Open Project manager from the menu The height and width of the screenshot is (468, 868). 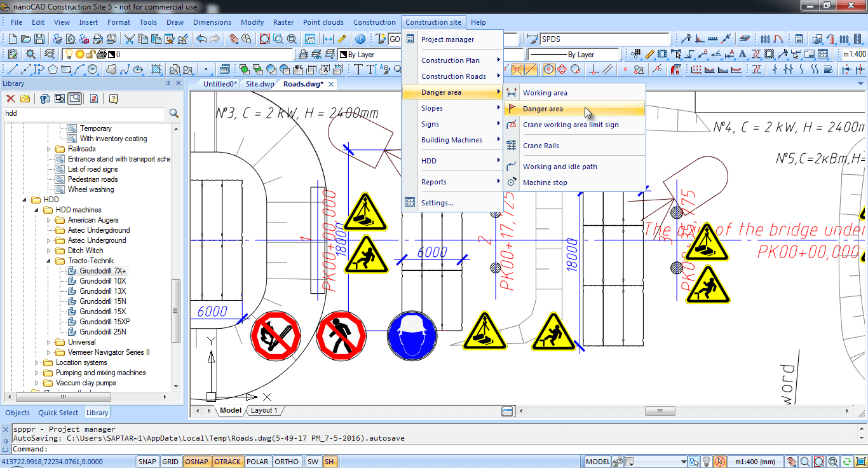click(x=452, y=39)
